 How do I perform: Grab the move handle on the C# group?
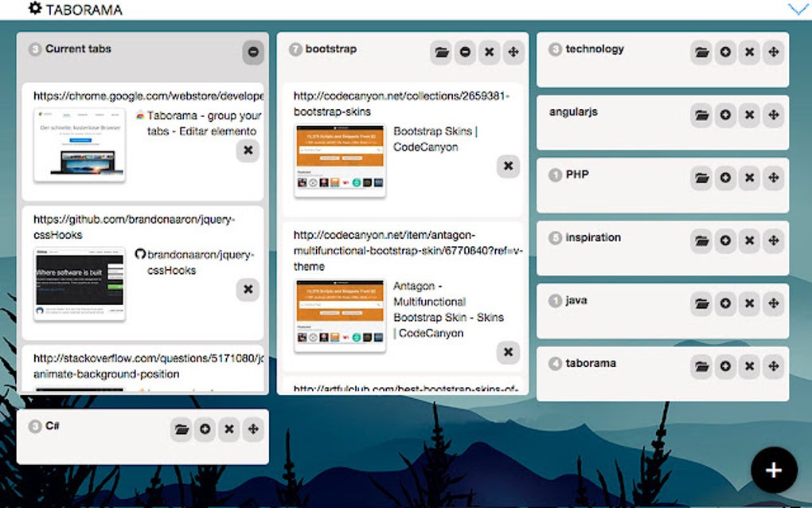(252, 429)
